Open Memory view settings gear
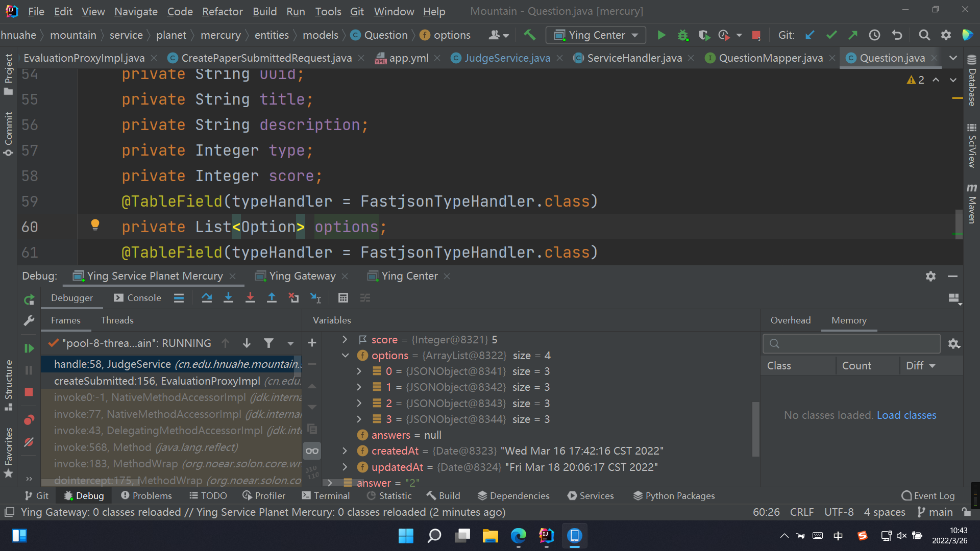 954,344
